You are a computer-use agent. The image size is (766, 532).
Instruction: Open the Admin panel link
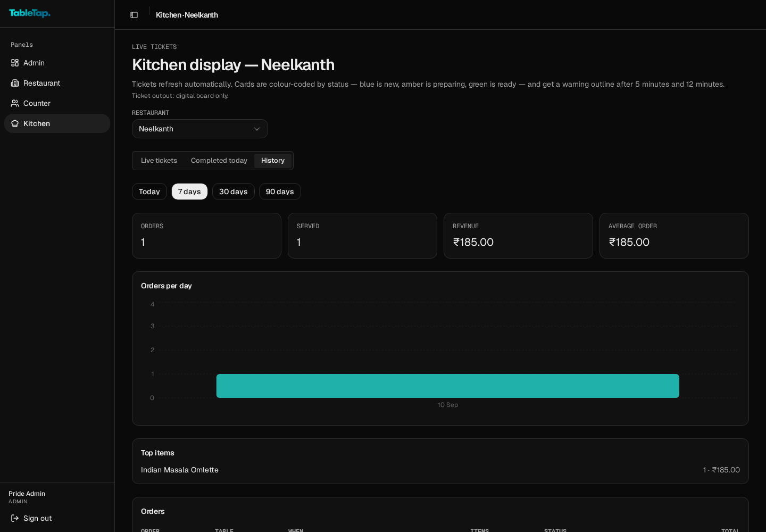pos(57,63)
